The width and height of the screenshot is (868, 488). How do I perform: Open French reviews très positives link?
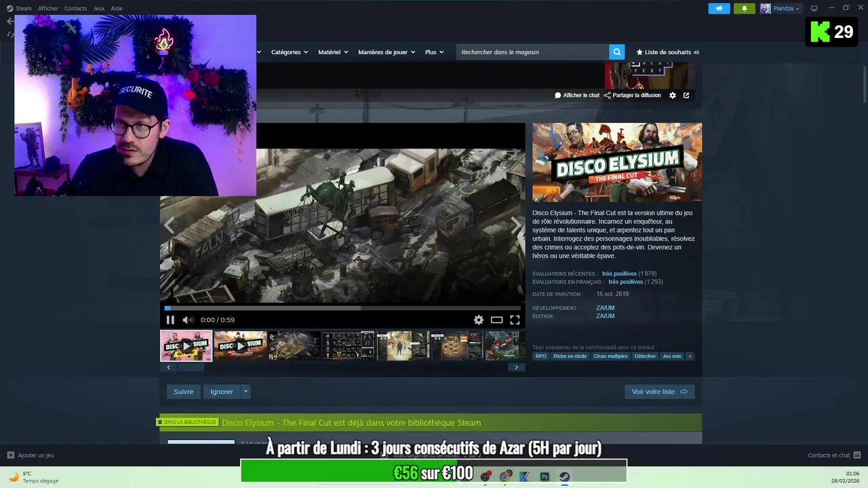point(626,282)
